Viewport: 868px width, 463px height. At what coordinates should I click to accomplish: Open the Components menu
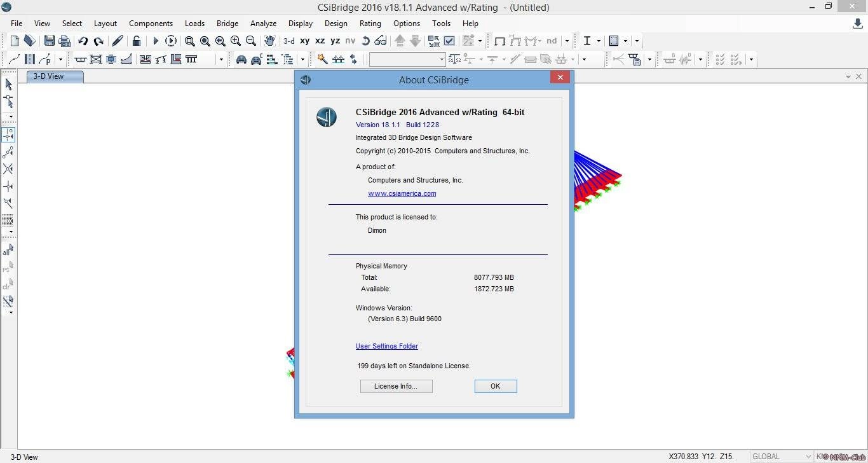pyautogui.click(x=151, y=23)
